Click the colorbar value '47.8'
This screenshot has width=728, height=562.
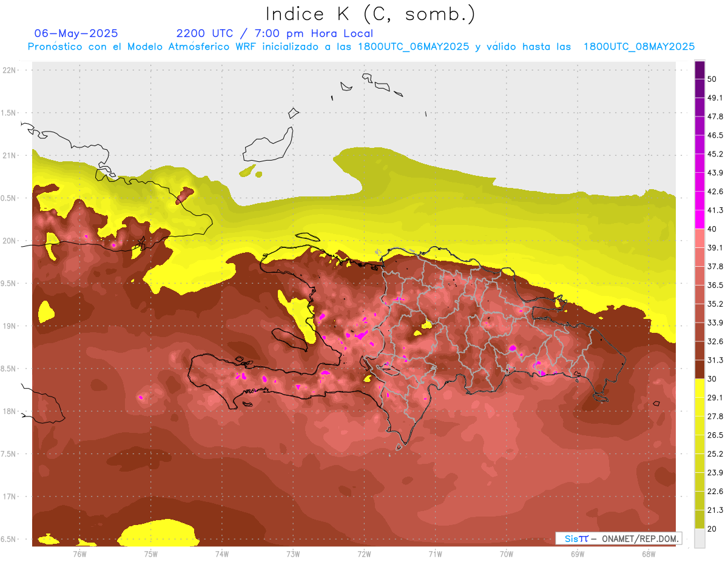click(715, 116)
